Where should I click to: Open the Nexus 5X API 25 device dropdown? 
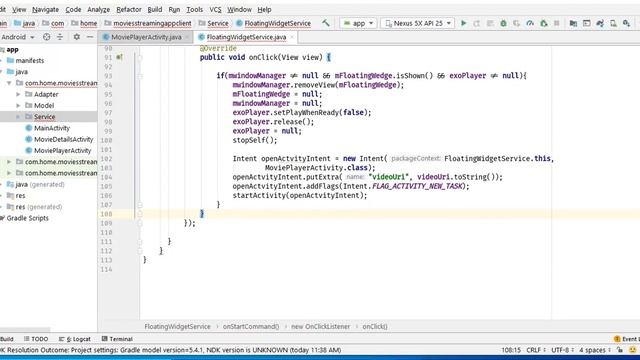click(418, 23)
